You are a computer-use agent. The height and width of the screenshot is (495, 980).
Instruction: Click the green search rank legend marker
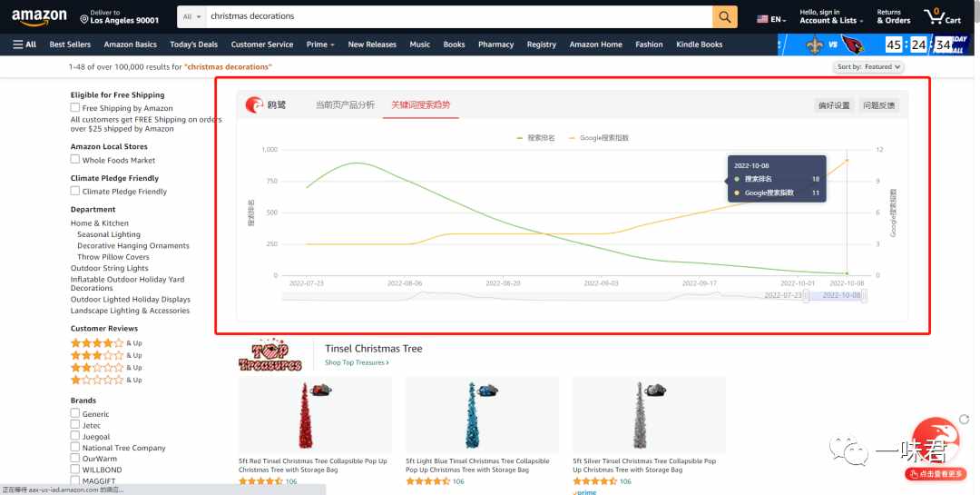coord(520,138)
